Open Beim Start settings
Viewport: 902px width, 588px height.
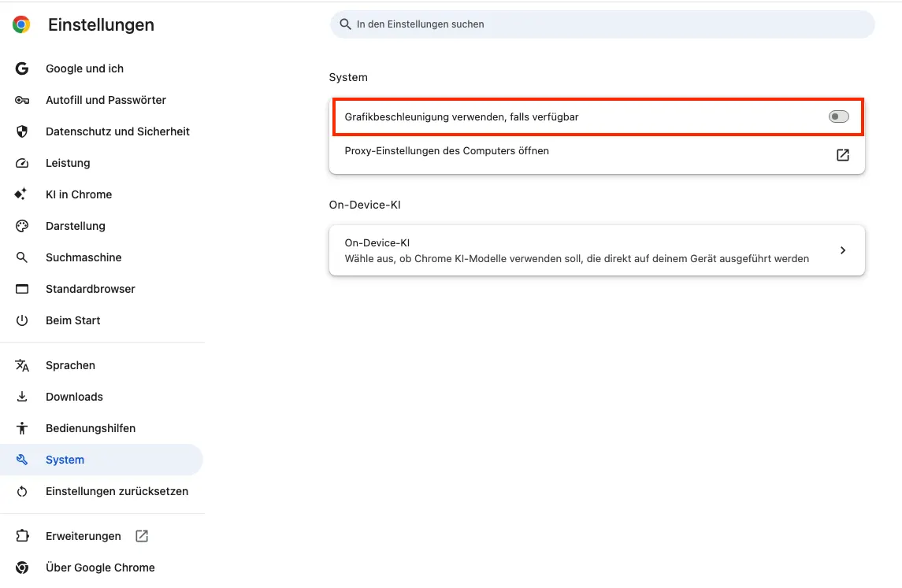[73, 320]
